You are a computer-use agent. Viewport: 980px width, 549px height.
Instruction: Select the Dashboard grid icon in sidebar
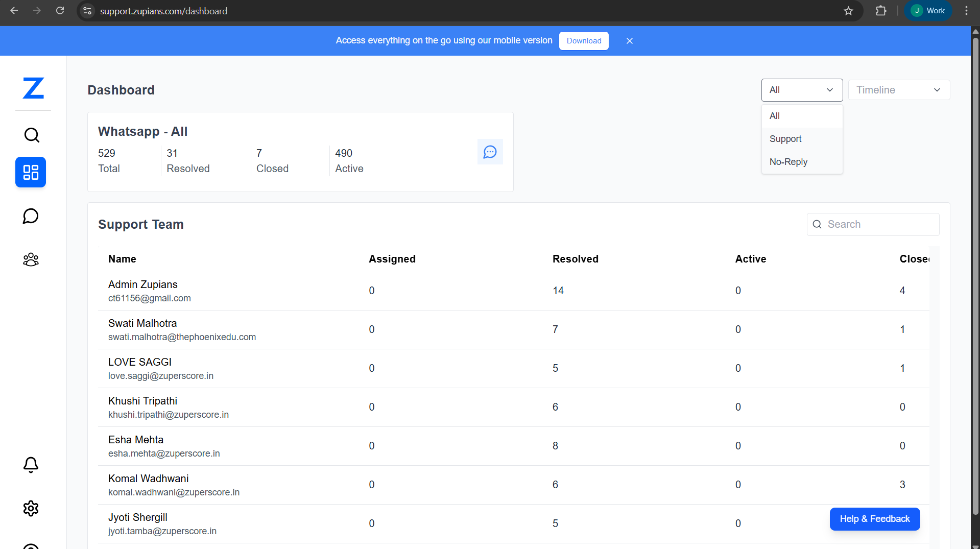tap(31, 172)
